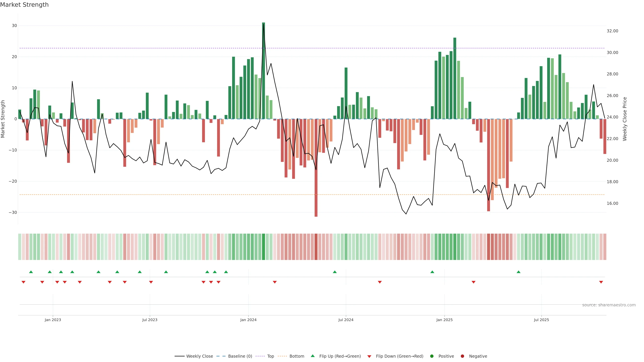
Task: Click the darkest green heatmap strip cell
Action: (x=263, y=247)
